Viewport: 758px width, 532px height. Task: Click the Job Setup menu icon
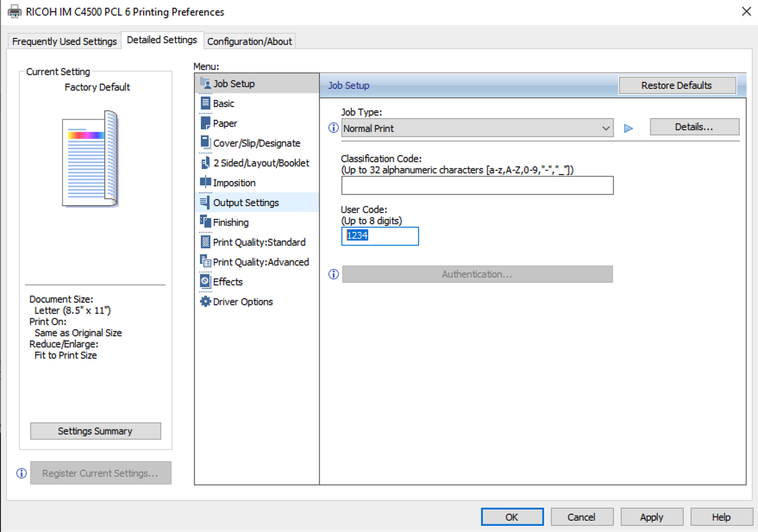tap(205, 83)
